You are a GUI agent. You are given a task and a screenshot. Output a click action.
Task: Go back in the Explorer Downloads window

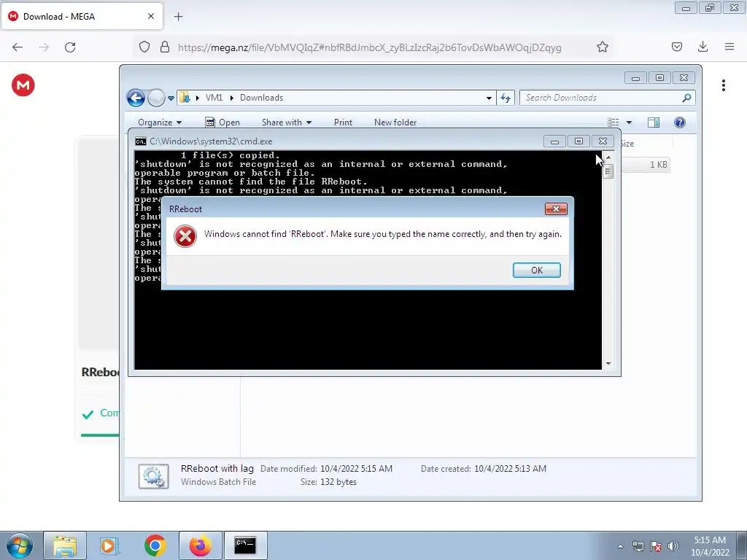[x=136, y=98]
